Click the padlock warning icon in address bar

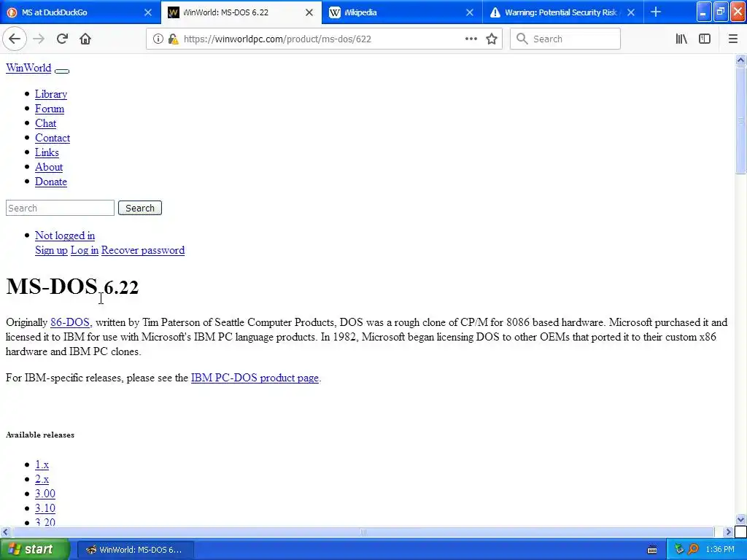173,39
